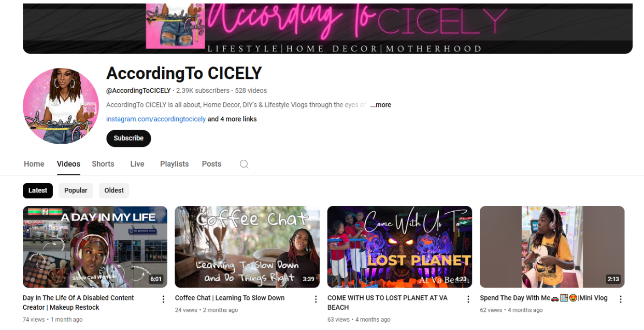Open the Coffee Chat video thumbnail
The image size is (644, 330).
247,247
